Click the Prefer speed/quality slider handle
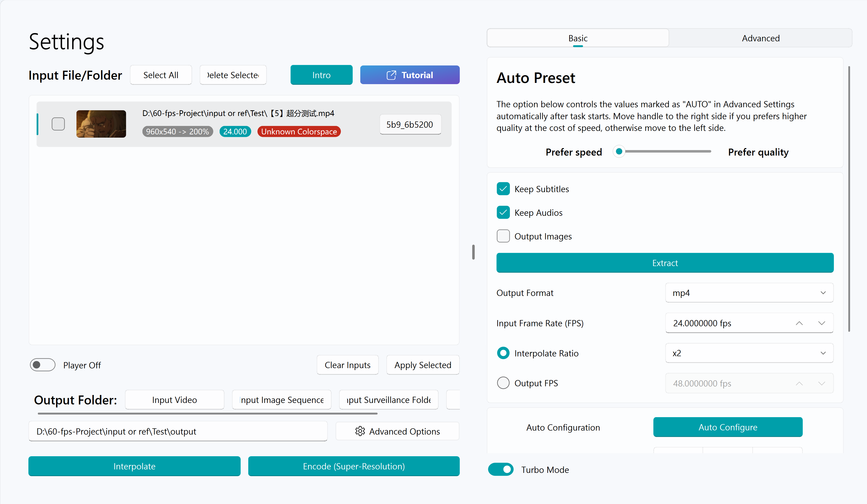This screenshot has width=867, height=504. click(619, 151)
